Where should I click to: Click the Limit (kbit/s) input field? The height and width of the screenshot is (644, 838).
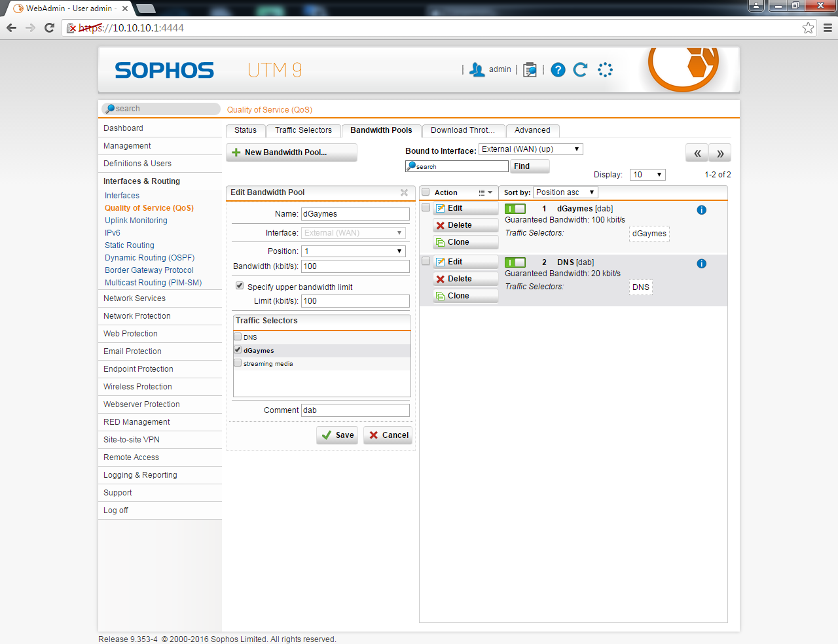point(355,301)
